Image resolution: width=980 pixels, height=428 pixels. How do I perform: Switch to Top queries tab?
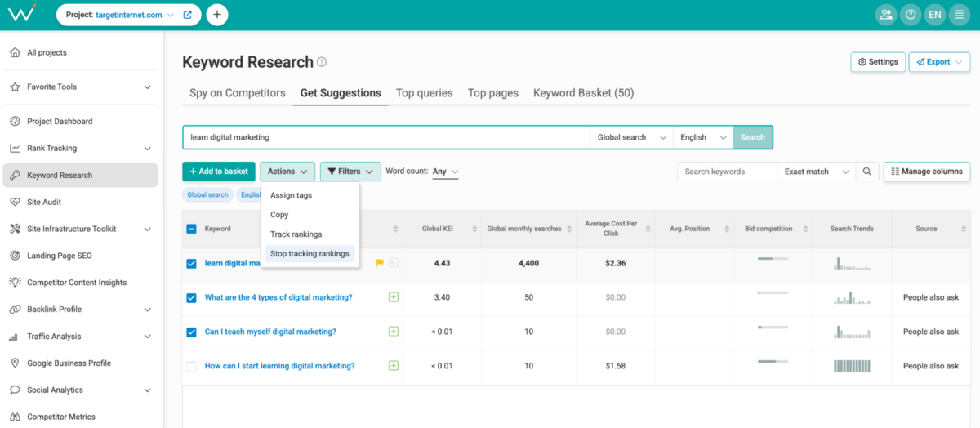[425, 93]
